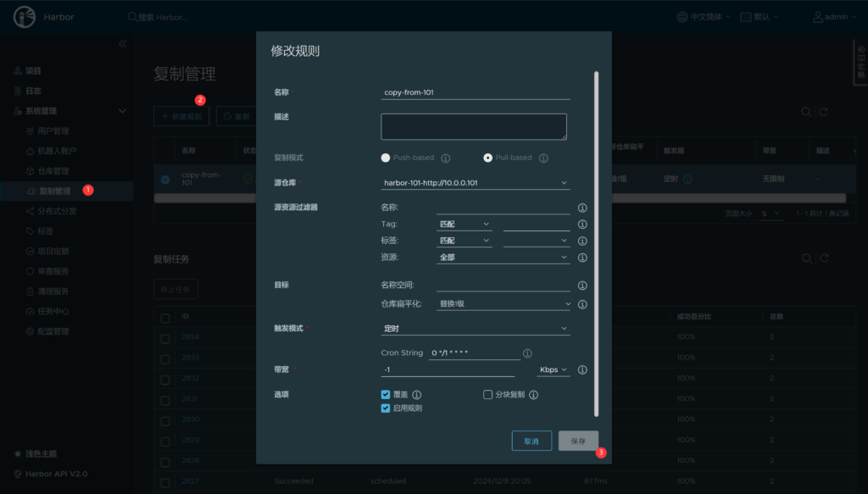The image size is (868, 494).
Task: Click the 名称 field containing copy-from-101
Action: [476, 92]
